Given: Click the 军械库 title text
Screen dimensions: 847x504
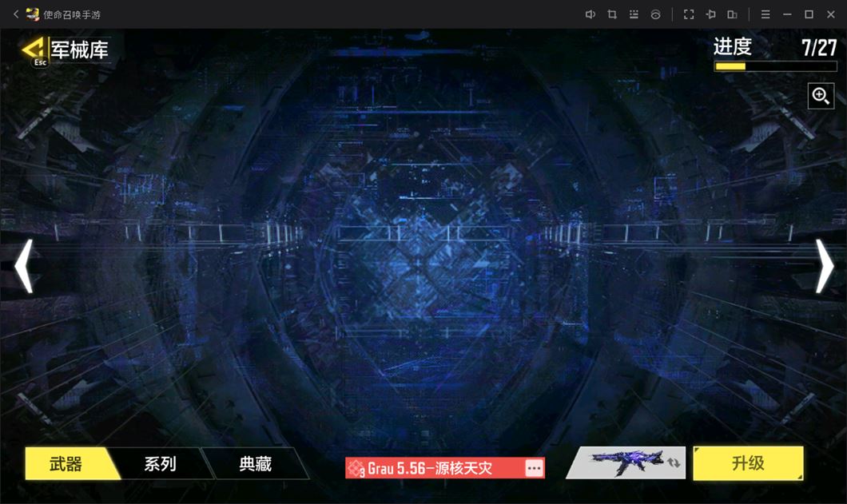Looking at the screenshot, I should [x=79, y=50].
